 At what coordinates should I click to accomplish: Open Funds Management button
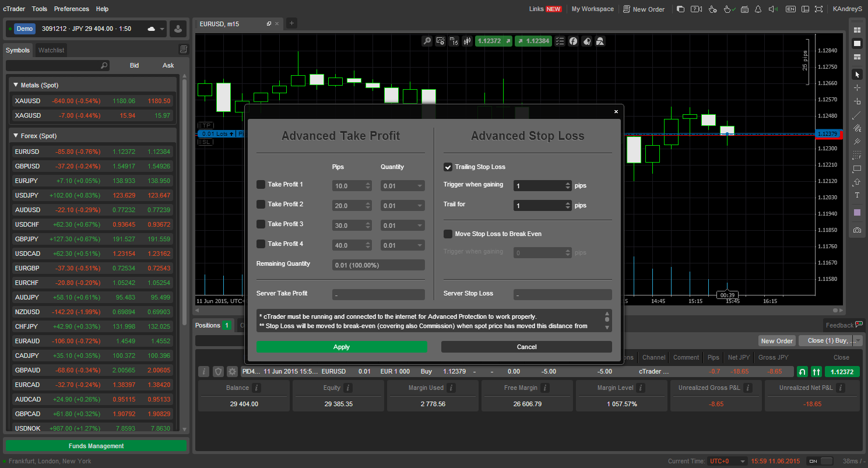tap(96, 446)
